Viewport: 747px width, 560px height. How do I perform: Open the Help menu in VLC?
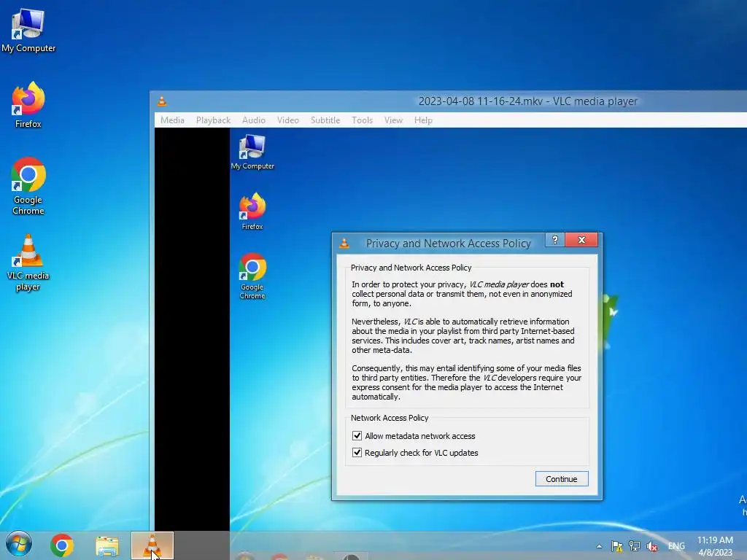tap(424, 120)
